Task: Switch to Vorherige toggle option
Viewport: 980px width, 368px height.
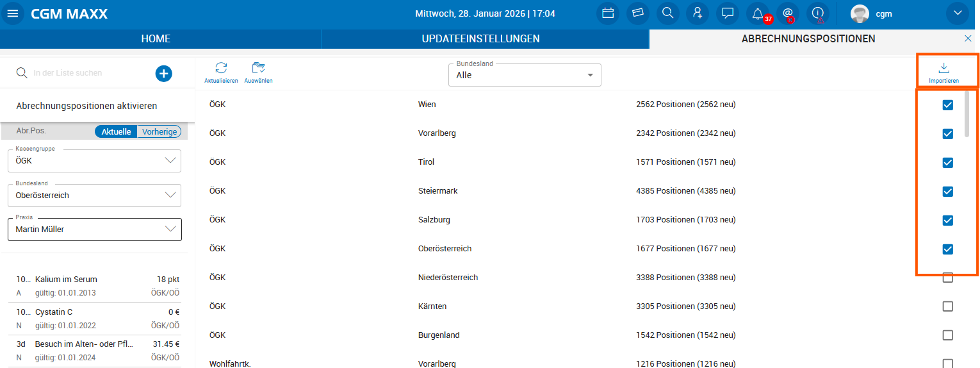Action: point(159,131)
